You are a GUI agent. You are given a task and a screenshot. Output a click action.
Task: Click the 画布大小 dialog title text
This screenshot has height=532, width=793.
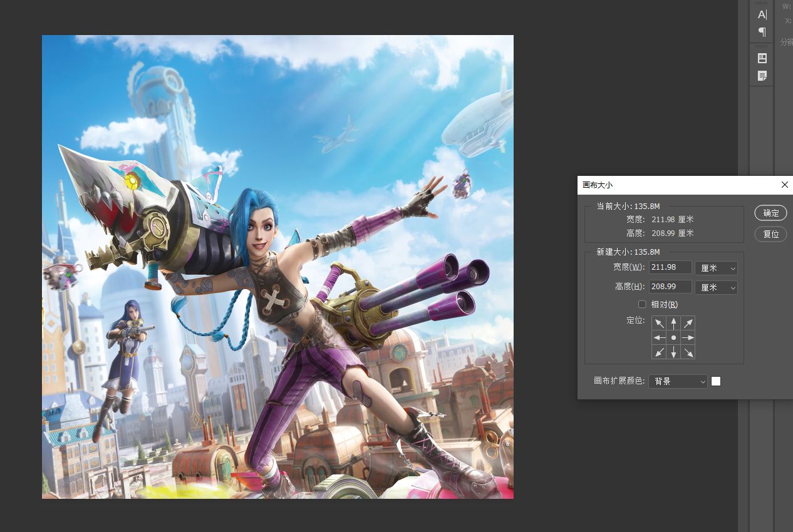(598, 185)
